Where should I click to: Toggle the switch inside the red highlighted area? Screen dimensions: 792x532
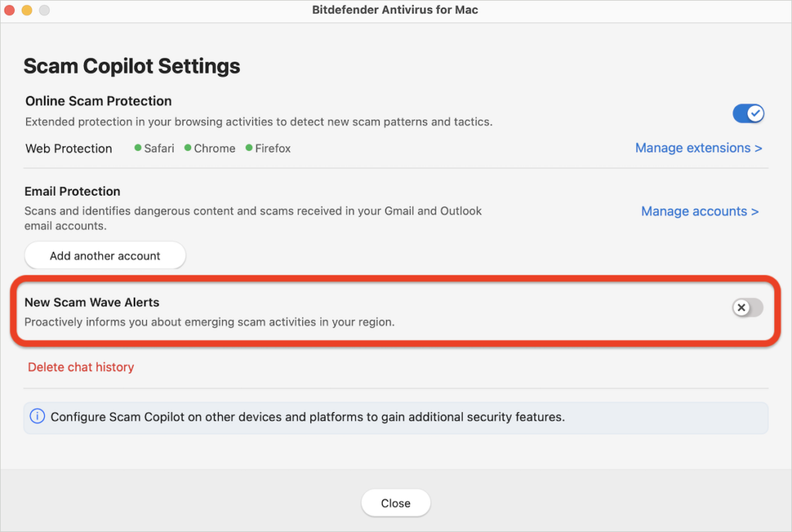[747, 307]
